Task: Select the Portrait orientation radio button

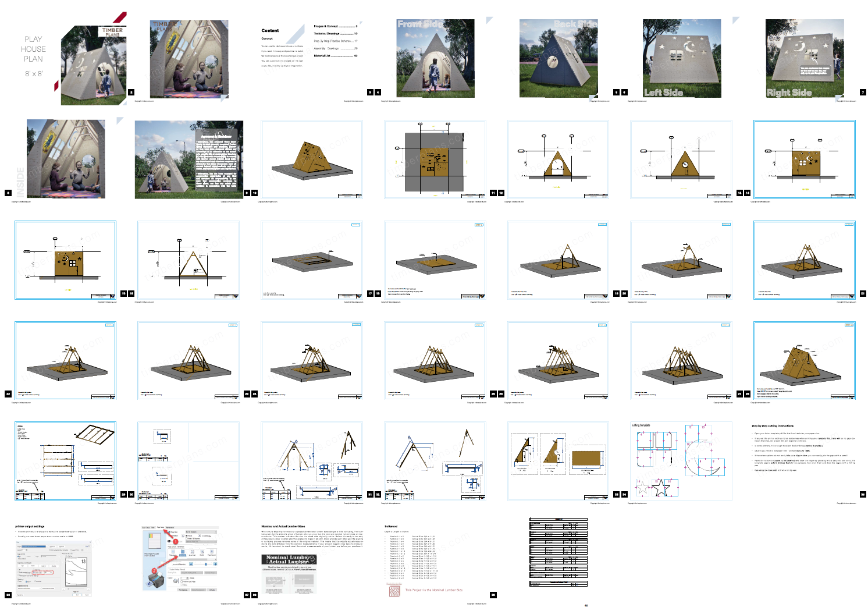Action: (x=187, y=536)
